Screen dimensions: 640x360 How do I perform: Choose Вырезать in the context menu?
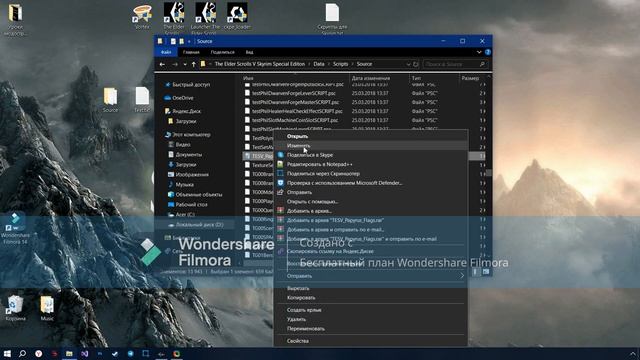tap(298, 288)
